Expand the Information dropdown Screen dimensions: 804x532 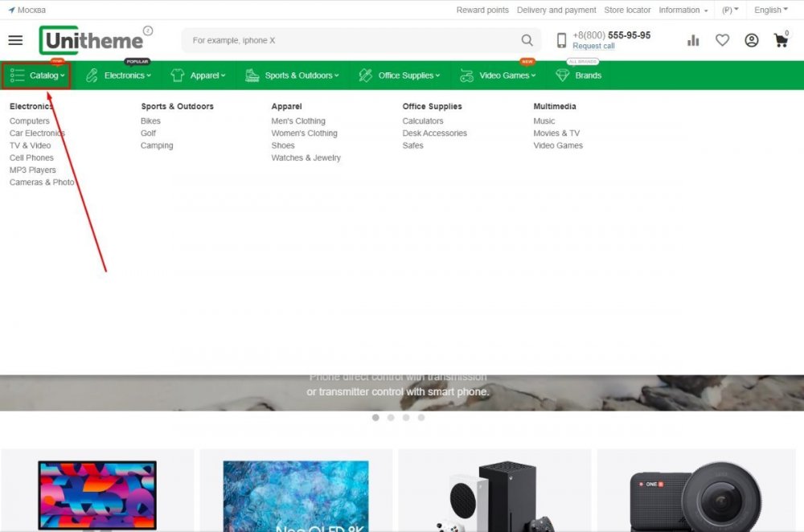point(679,10)
